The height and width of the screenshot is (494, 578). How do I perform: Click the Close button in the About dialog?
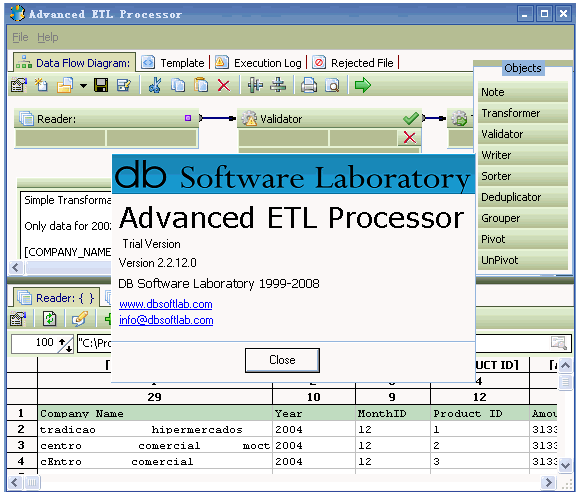pos(282,360)
